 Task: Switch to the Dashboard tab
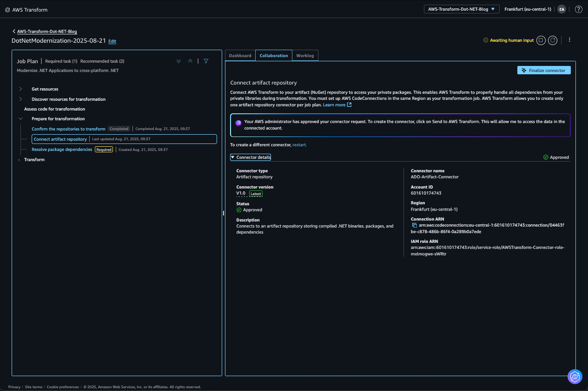(240, 55)
